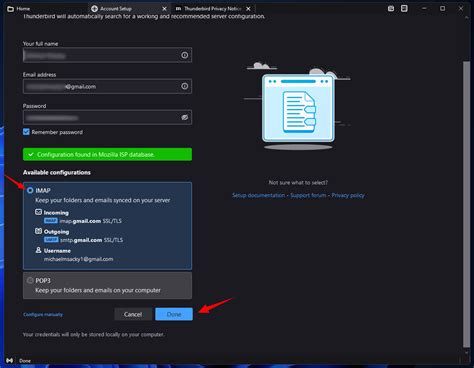
Task: Click the calendar icon in title bar
Action: [x=391, y=8]
